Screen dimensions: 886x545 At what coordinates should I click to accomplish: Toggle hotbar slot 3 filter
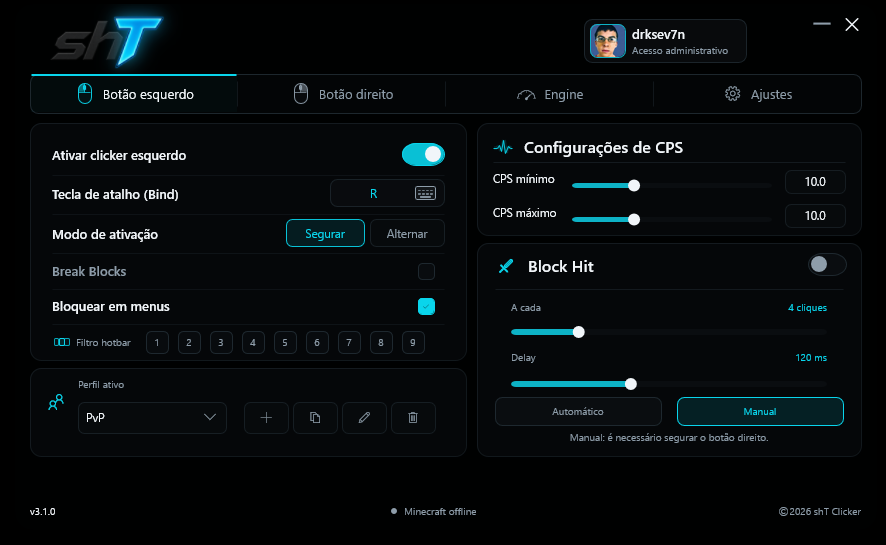click(221, 342)
